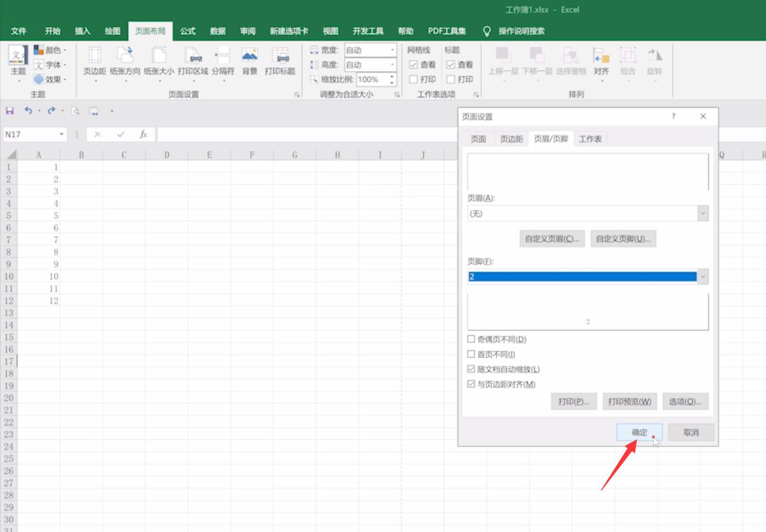
Task: Click the Save icon in quick access toolbar
Action: click(x=10, y=111)
